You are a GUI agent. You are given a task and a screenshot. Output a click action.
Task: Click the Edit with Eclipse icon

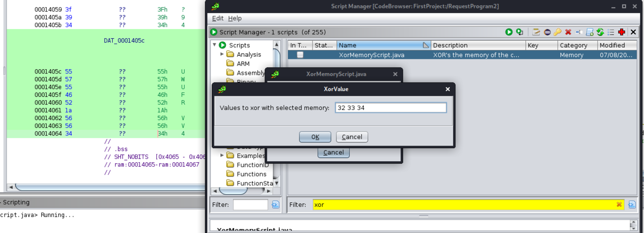(x=547, y=32)
